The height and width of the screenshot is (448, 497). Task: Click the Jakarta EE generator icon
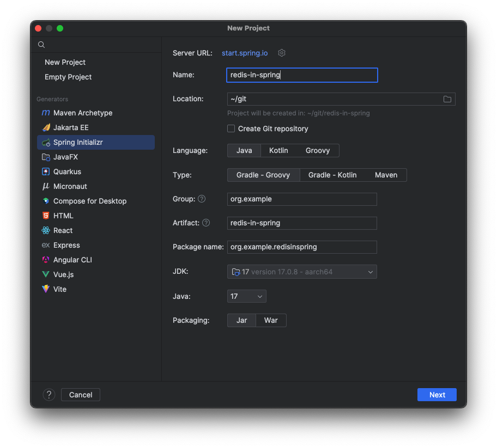click(46, 127)
